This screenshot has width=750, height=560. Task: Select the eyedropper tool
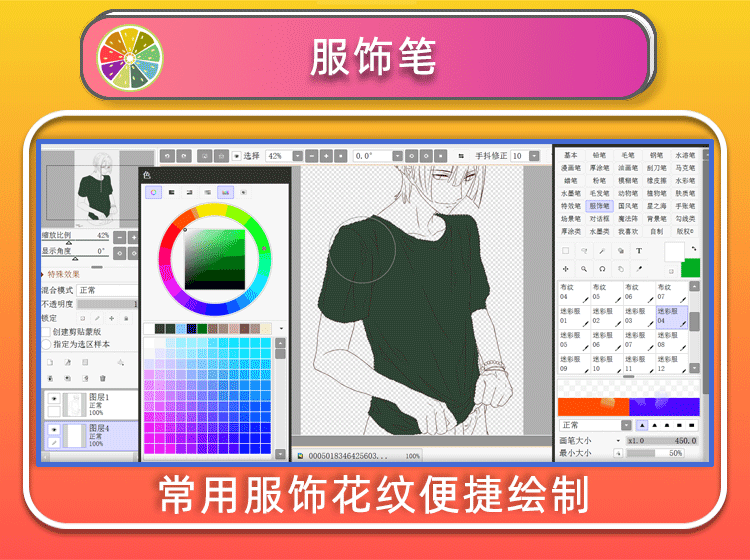(639, 269)
